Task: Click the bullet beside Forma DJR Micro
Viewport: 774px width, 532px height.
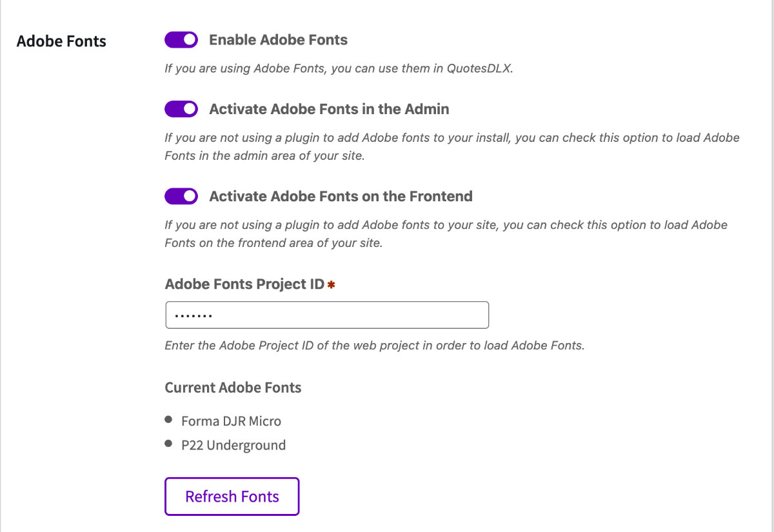Action: click(169, 420)
